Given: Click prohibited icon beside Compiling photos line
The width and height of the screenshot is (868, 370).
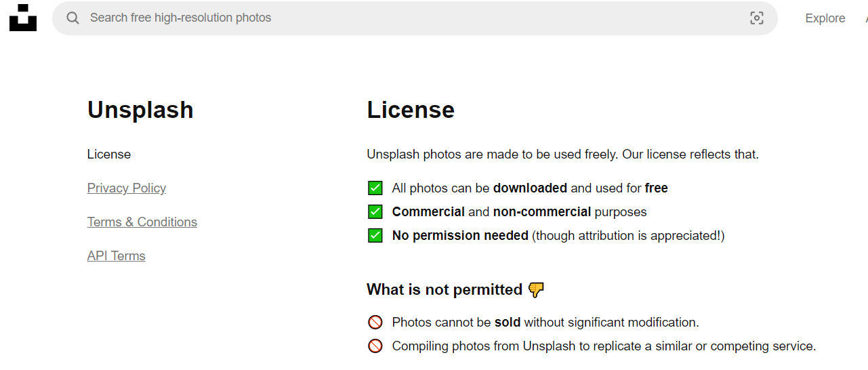Looking at the screenshot, I should pyautogui.click(x=375, y=346).
